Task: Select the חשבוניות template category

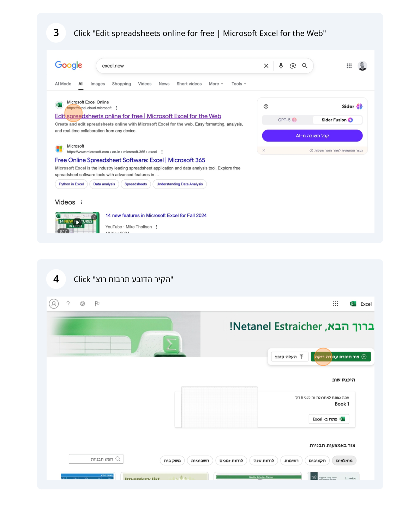Action: [199, 460]
